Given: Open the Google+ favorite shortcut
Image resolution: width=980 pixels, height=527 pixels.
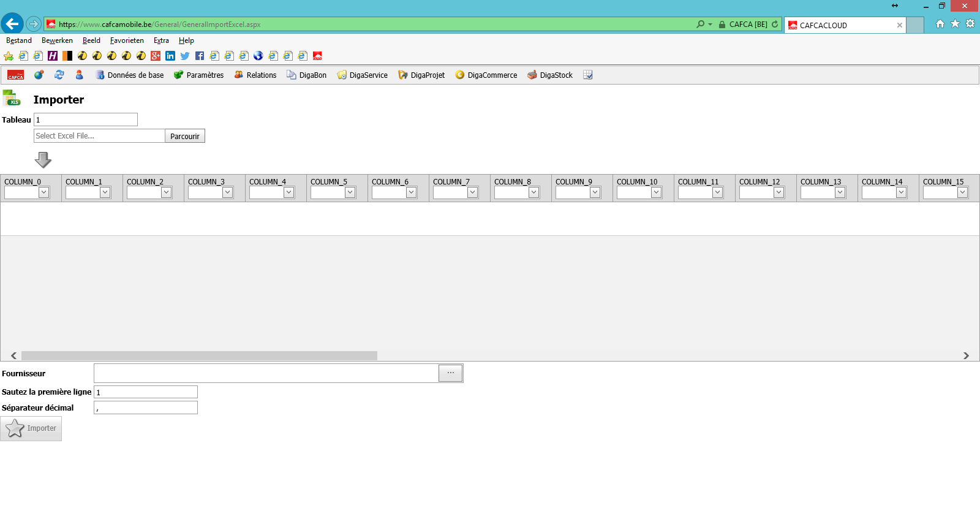Looking at the screenshot, I should tap(156, 56).
